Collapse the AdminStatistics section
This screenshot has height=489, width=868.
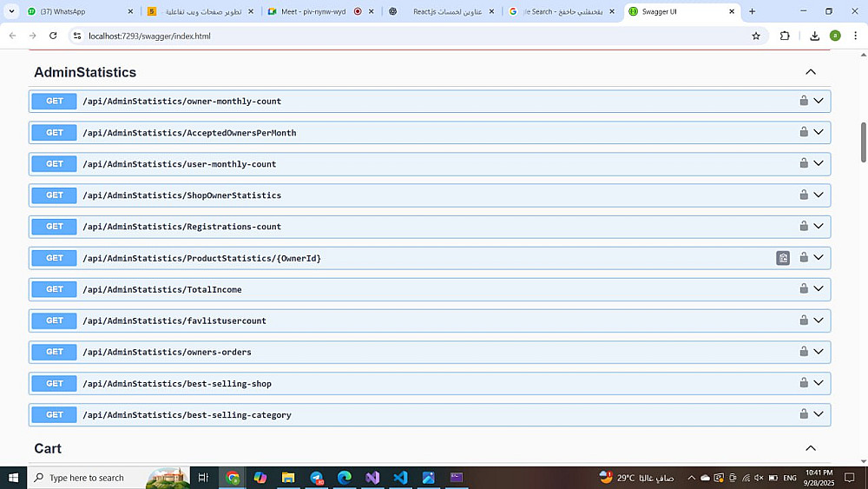[811, 72]
